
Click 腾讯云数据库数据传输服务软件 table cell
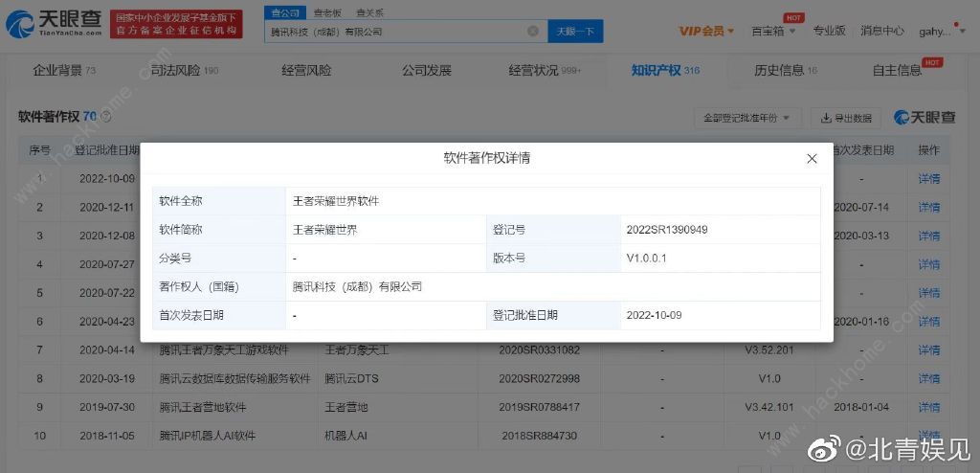pos(235,378)
